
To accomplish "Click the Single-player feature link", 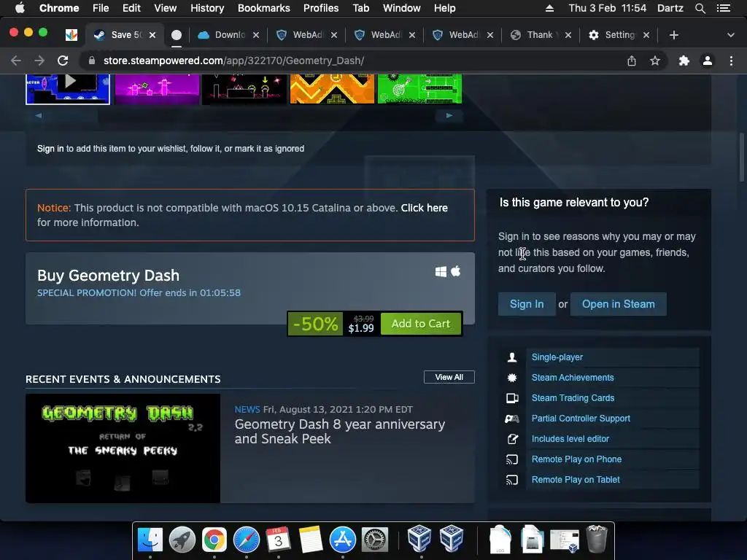I will point(557,357).
